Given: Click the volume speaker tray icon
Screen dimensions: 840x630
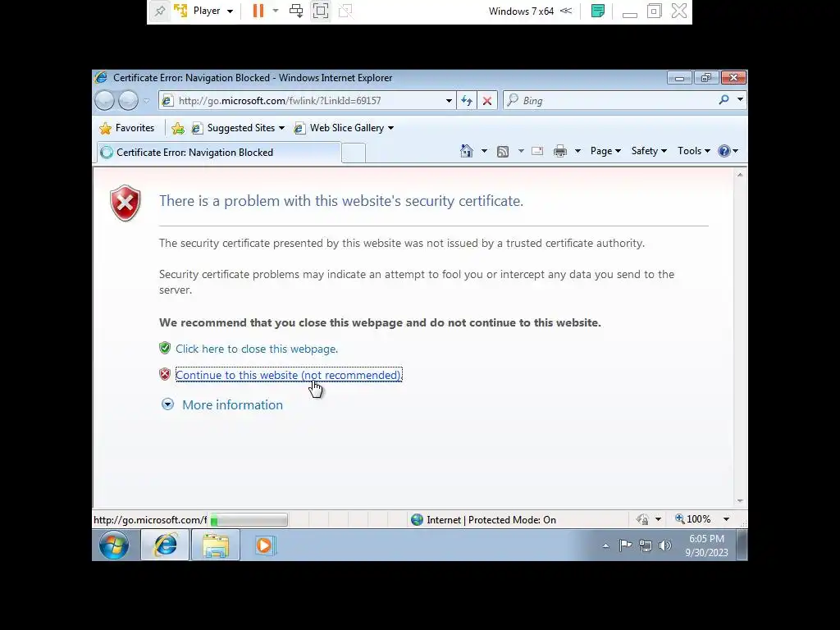Looking at the screenshot, I should coord(664,546).
